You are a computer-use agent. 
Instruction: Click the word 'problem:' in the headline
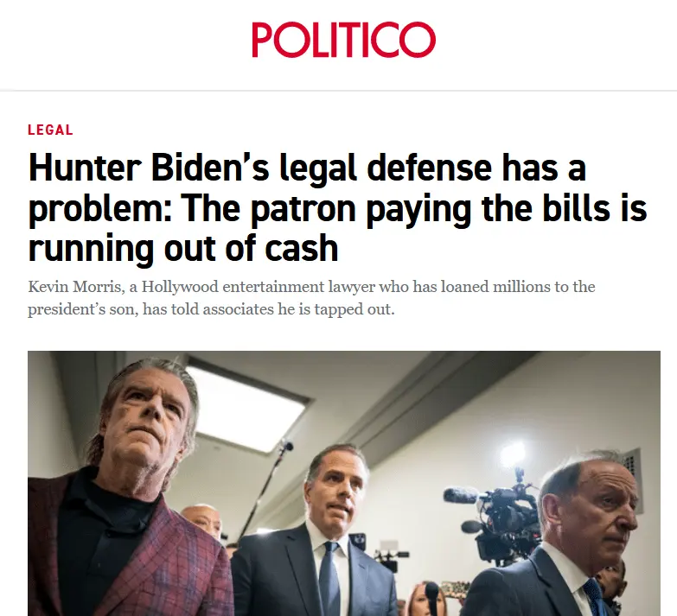pos(99,208)
